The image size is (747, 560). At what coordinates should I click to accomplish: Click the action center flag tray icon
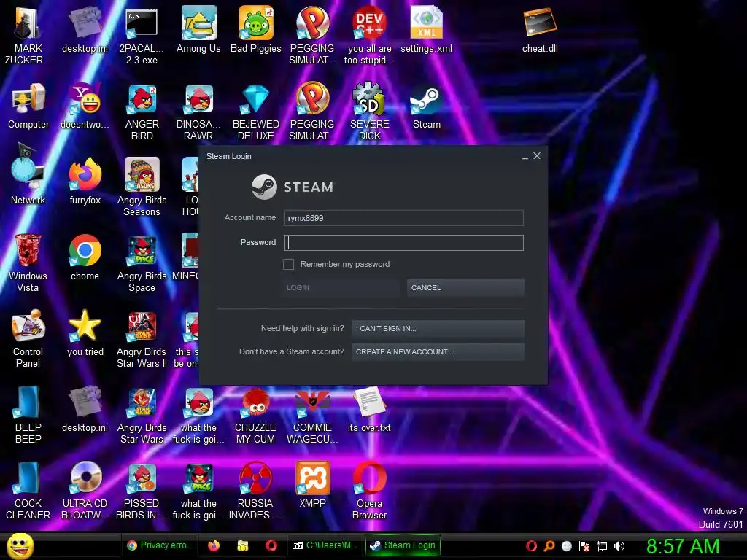point(584,546)
